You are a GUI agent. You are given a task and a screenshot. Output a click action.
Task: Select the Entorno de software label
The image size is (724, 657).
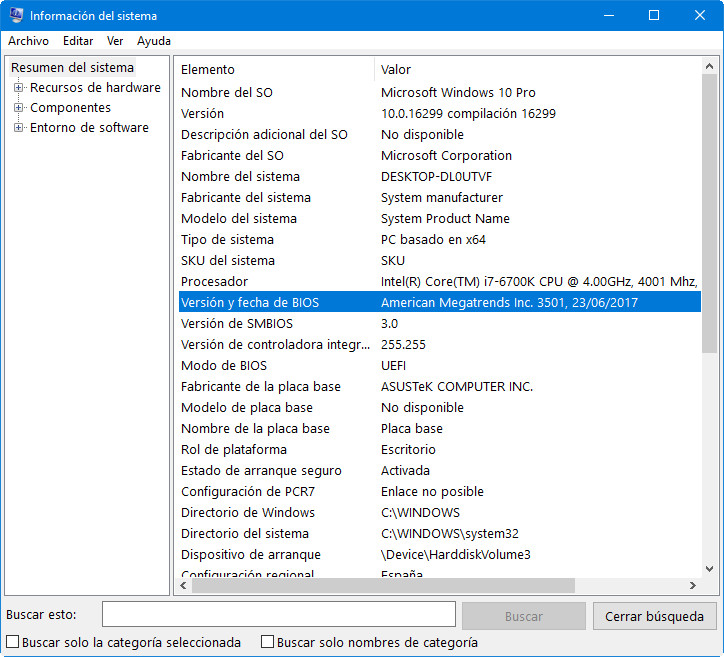pyautogui.click(x=89, y=127)
